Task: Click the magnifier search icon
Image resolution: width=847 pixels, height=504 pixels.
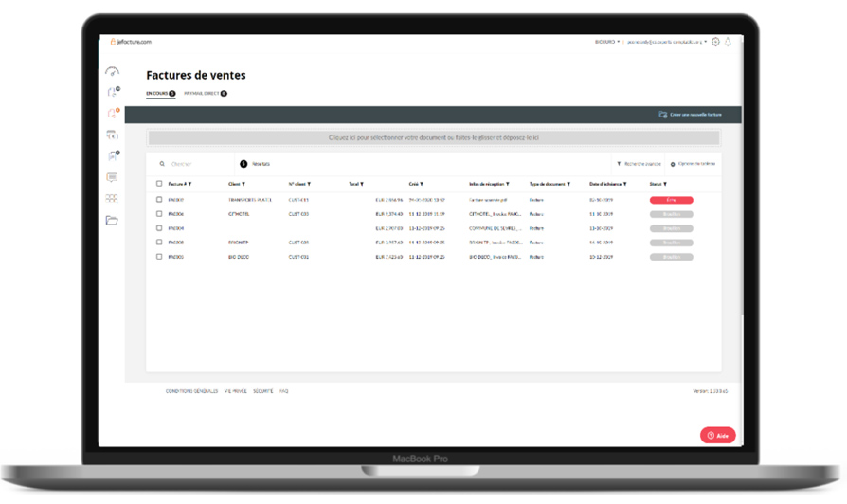Action: pyautogui.click(x=162, y=164)
